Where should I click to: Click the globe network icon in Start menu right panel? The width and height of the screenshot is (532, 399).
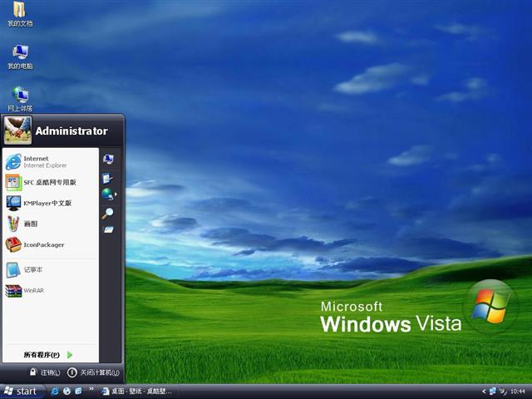pyautogui.click(x=107, y=194)
